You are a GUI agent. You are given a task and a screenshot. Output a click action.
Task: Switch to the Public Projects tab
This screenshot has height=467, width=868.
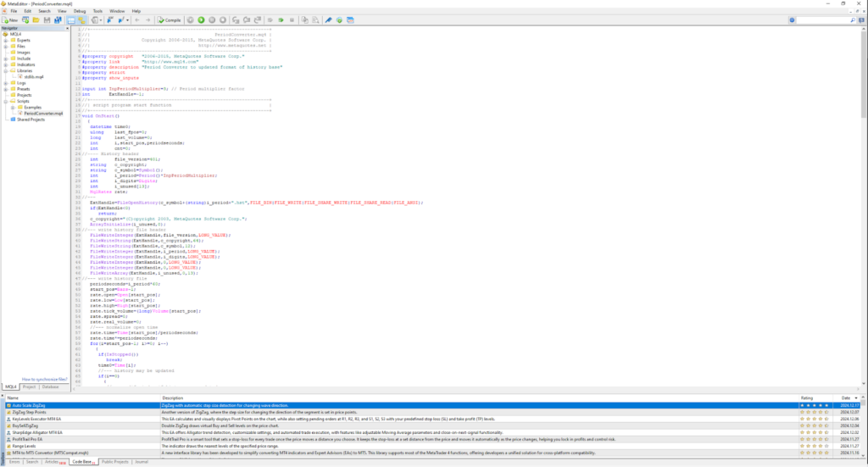pos(114,461)
